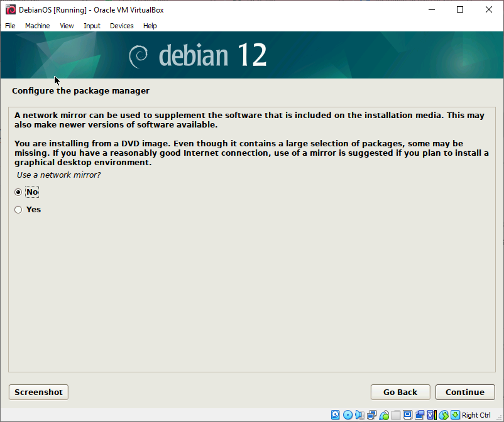Minimize the VirtualBox window
The image size is (504, 422).
pyautogui.click(x=432, y=9)
